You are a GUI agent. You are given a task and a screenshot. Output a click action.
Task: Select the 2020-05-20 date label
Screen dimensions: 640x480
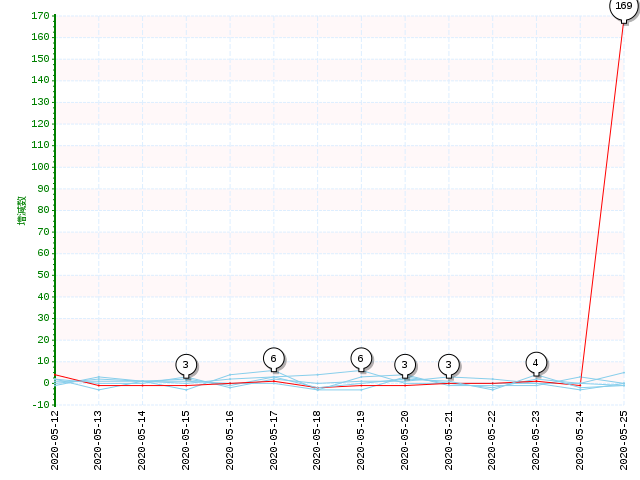(405, 440)
